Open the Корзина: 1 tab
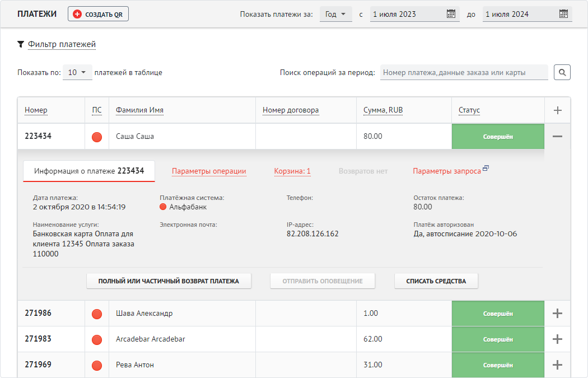The height and width of the screenshot is (378, 588). 292,171
